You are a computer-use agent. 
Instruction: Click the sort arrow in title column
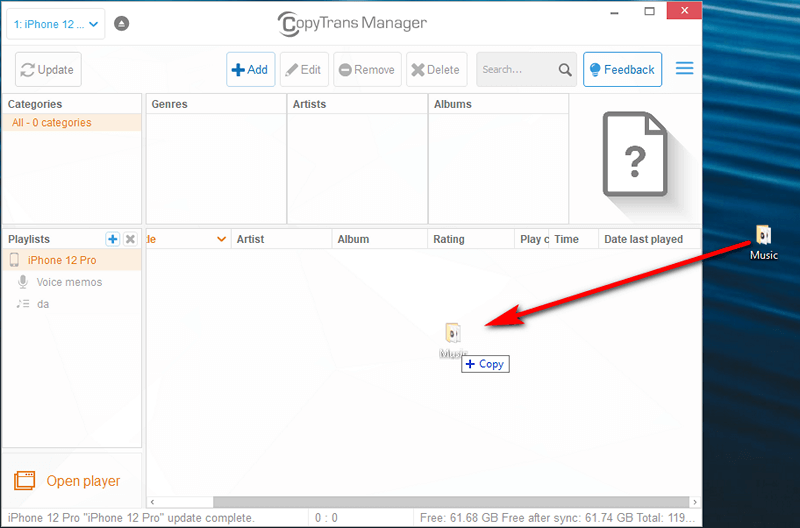pyautogui.click(x=221, y=239)
